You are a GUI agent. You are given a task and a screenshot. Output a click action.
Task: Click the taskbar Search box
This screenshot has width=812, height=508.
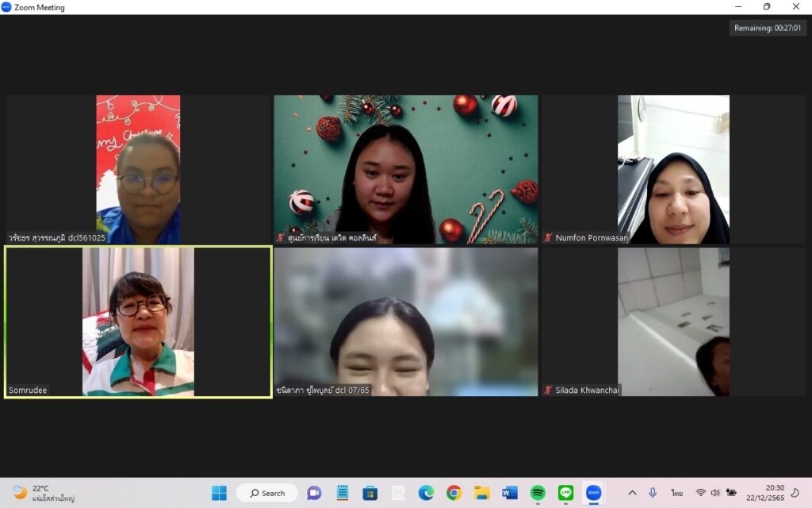(x=267, y=493)
